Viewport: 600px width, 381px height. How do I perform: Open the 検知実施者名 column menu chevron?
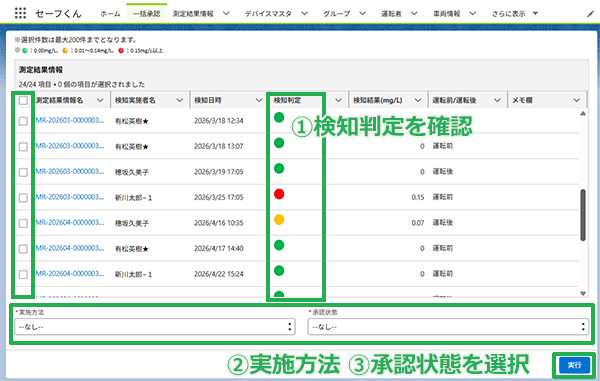pos(179,100)
